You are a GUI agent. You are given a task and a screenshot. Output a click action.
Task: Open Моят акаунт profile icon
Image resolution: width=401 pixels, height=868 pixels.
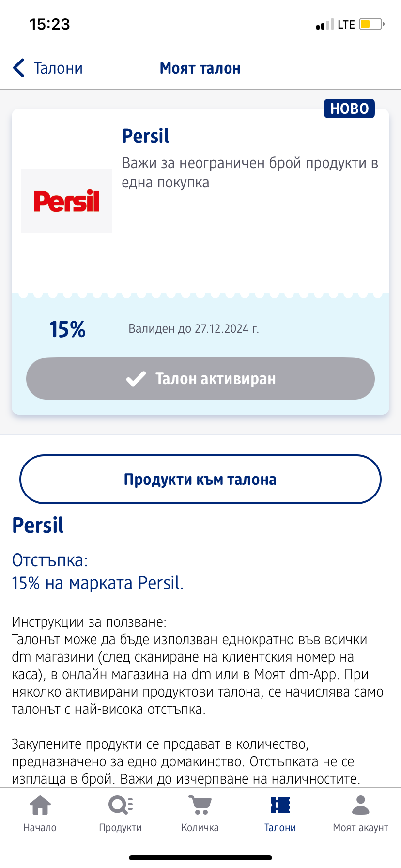click(360, 806)
